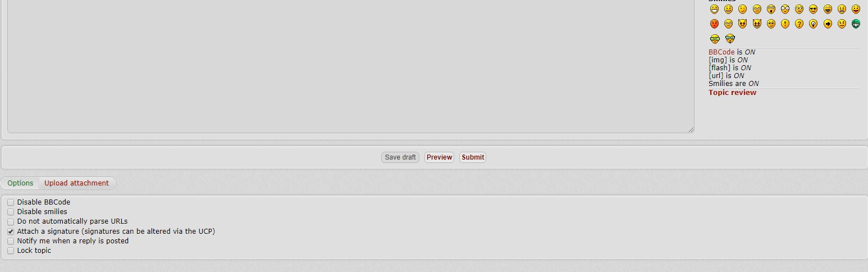Uncheck Attach a signature checkbox
Screen dimensions: 868x272
click(11, 232)
